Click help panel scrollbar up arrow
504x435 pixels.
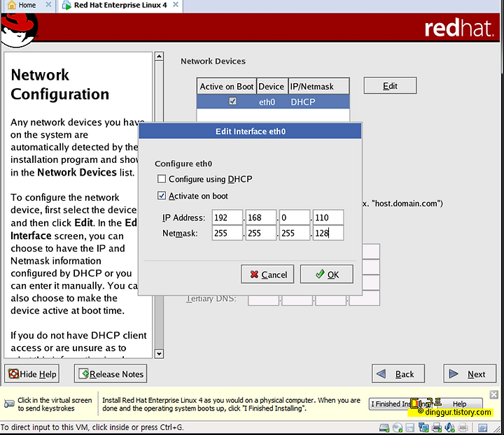point(159,57)
